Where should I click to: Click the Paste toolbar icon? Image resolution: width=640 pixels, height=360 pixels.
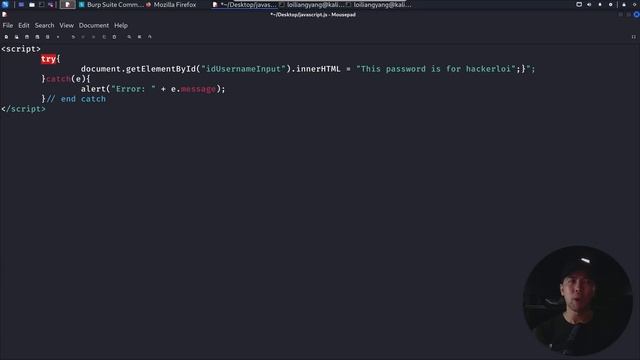pyautogui.click(x=114, y=37)
